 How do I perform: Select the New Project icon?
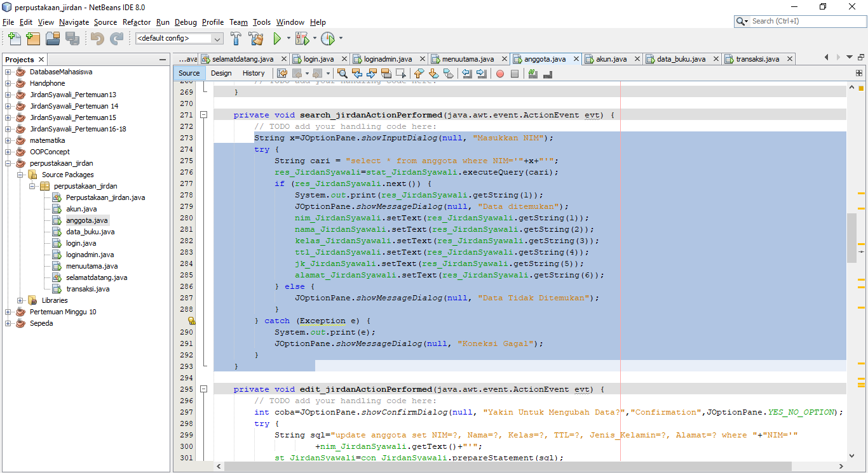(33, 38)
